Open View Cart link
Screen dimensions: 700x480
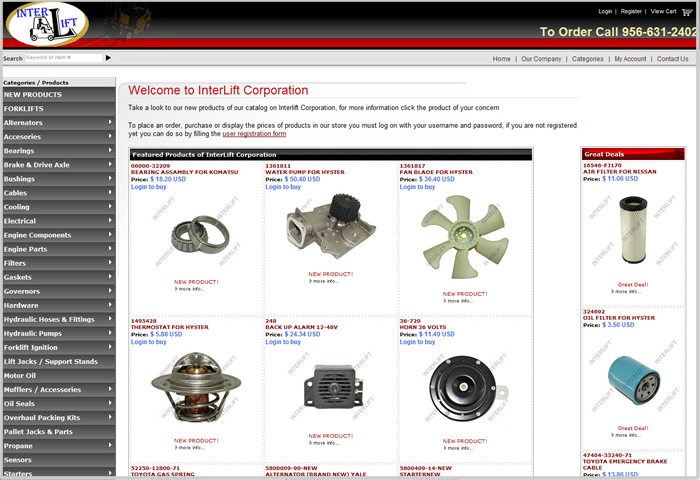(663, 12)
